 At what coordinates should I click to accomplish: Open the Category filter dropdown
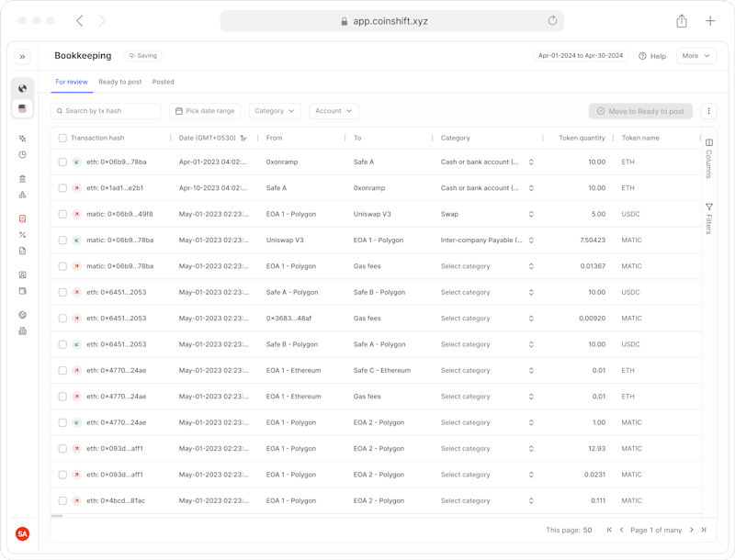(x=275, y=111)
